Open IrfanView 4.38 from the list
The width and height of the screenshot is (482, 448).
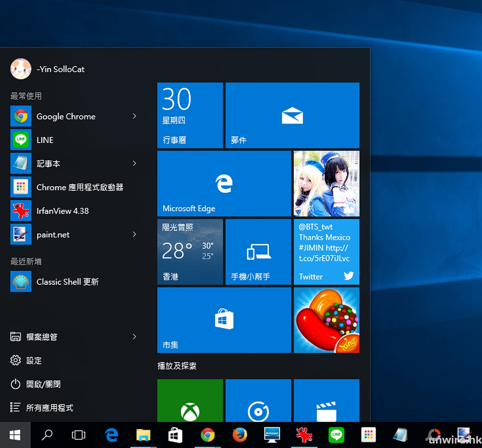tap(63, 211)
